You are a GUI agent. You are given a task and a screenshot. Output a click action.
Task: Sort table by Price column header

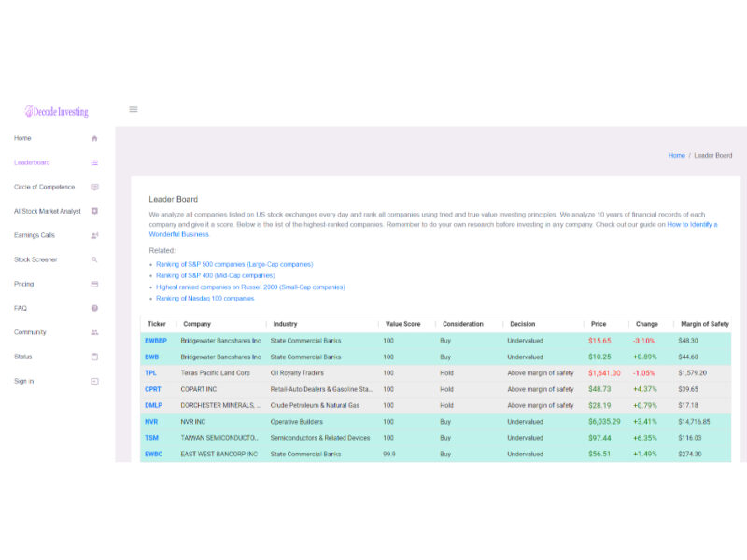[x=598, y=324]
